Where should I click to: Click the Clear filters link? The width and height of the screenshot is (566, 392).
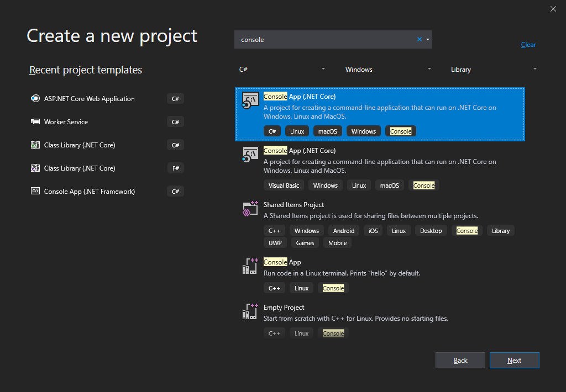click(528, 45)
